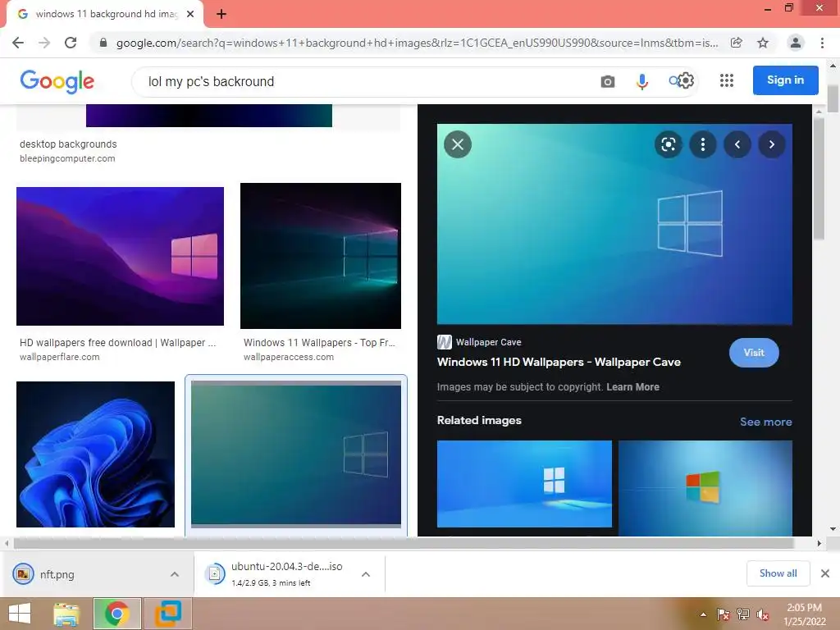Go to the Google logo homepage
Image resolution: width=840 pixels, height=630 pixels.
(x=57, y=81)
